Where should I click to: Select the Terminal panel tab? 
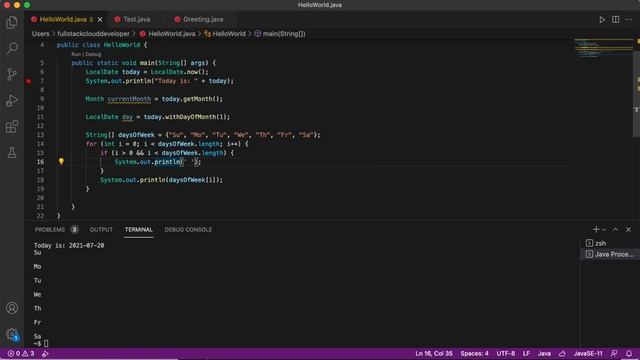click(138, 229)
